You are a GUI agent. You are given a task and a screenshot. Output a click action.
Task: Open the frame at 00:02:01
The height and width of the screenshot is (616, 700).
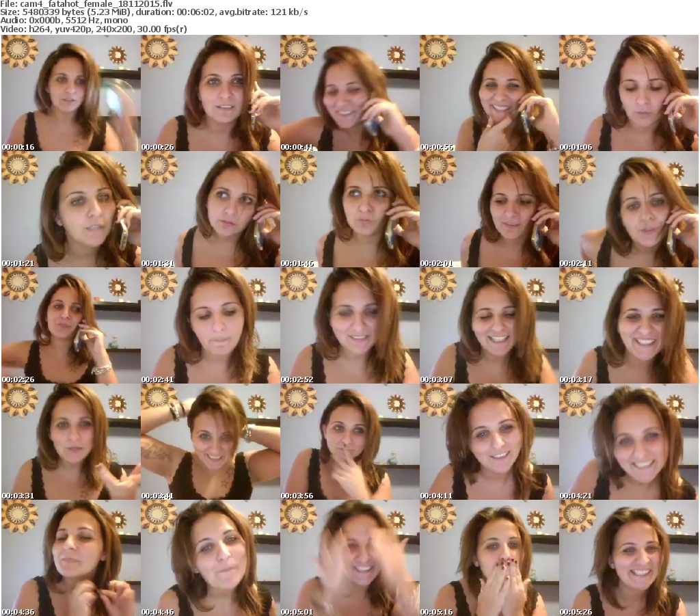coord(489,209)
